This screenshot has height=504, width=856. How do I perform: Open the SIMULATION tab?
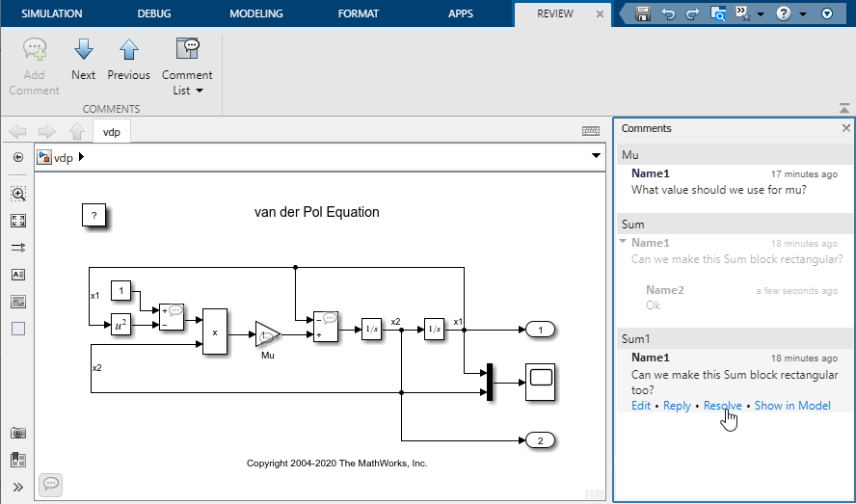tap(52, 13)
